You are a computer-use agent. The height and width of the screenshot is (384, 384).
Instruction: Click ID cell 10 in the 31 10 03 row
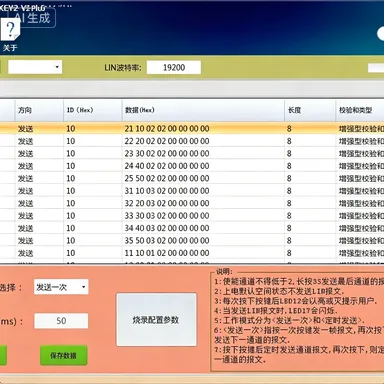tap(71, 191)
